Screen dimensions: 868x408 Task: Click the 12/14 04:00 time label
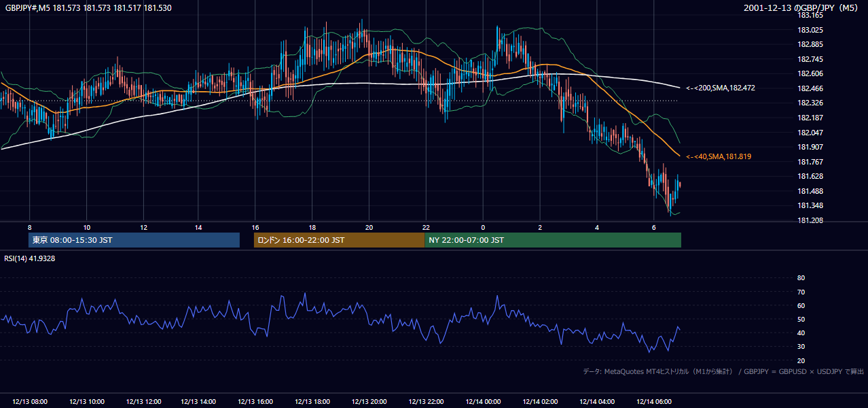596,402
